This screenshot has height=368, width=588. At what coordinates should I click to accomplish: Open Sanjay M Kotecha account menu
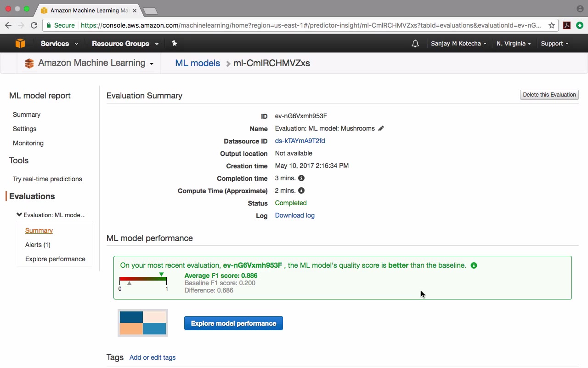[x=458, y=44]
